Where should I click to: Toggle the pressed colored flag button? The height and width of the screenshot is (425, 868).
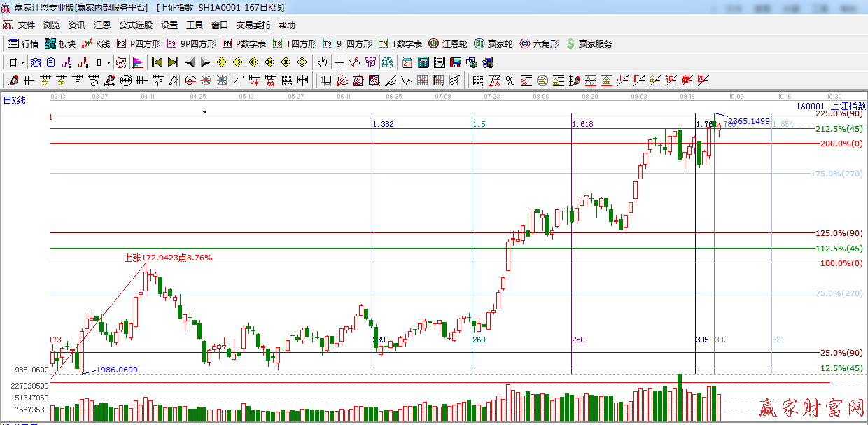pos(137,62)
